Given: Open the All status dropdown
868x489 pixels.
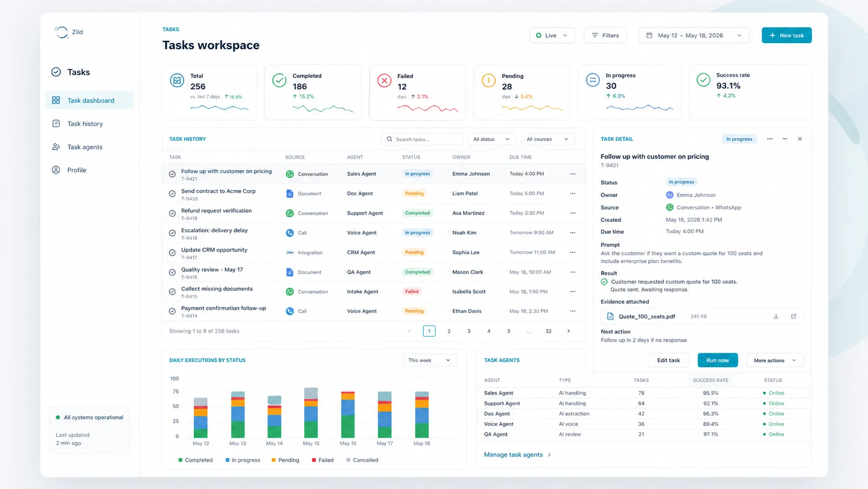Looking at the screenshot, I should [491, 139].
